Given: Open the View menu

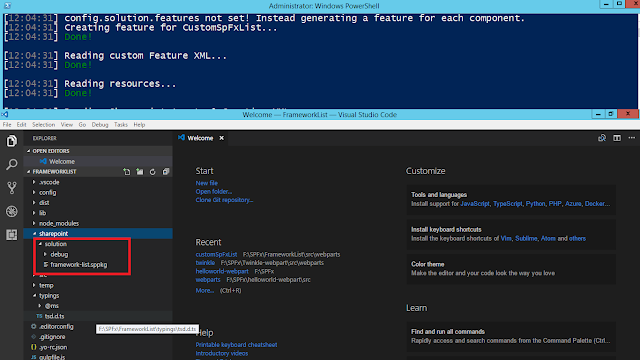Looking at the screenshot, I should pyautogui.click(x=67, y=124).
